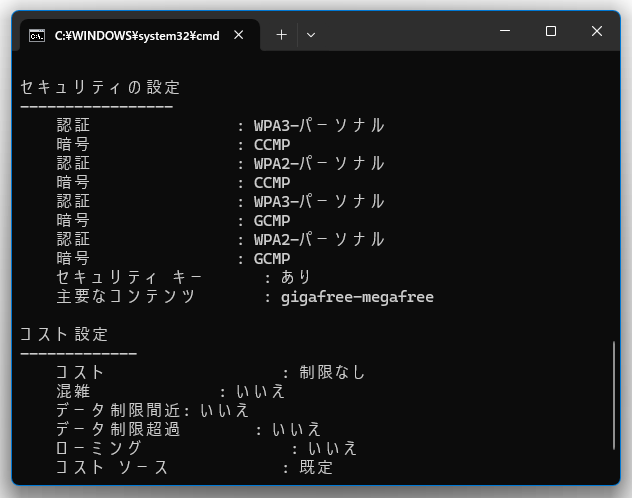This screenshot has height=498, width=632.
Task: Click the 制限なし value
Action: click(x=332, y=372)
